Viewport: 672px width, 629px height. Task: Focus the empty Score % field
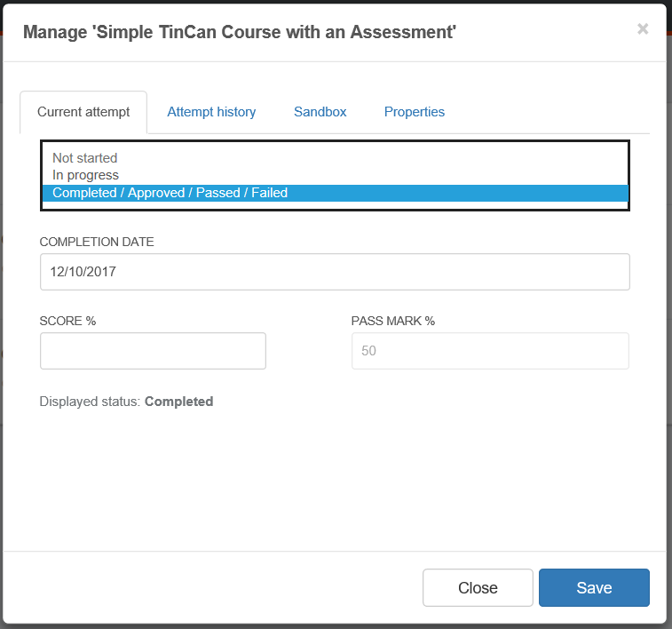click(153, 351)
